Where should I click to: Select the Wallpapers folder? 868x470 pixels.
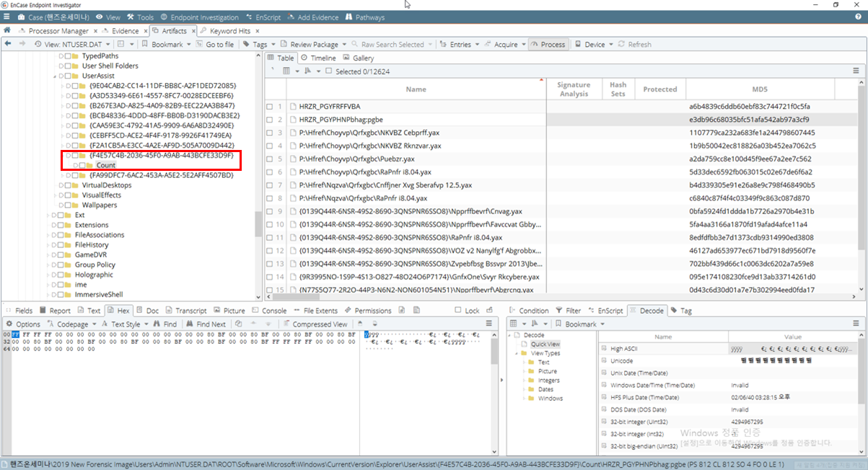point(100,205)
